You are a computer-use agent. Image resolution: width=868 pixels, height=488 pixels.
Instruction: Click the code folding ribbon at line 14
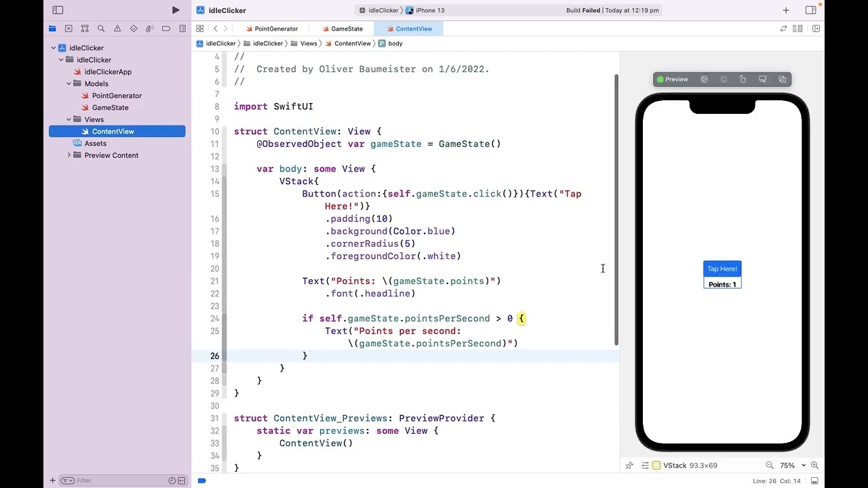(x=225, y=182)
